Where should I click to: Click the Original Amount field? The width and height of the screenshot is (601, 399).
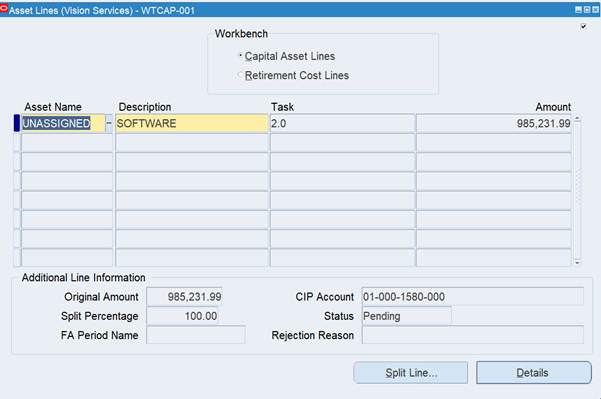click(184, 297)
